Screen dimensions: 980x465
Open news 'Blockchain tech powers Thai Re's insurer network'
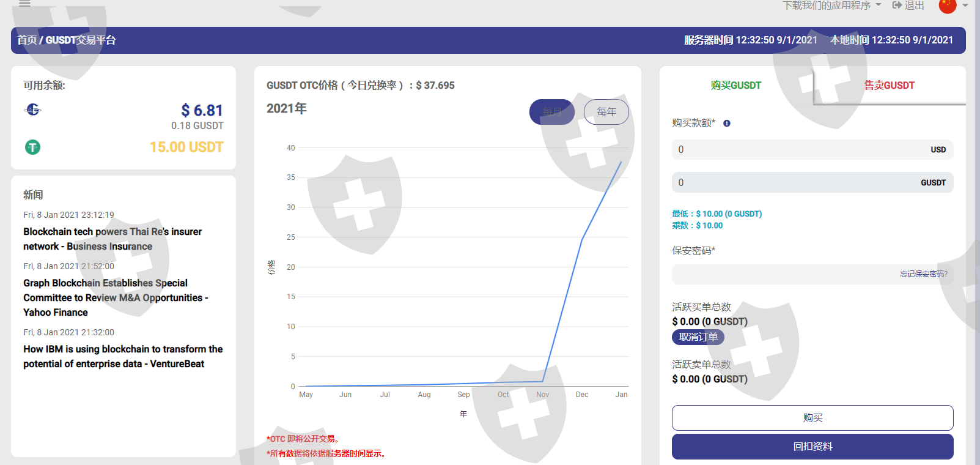tap(112, 239)
